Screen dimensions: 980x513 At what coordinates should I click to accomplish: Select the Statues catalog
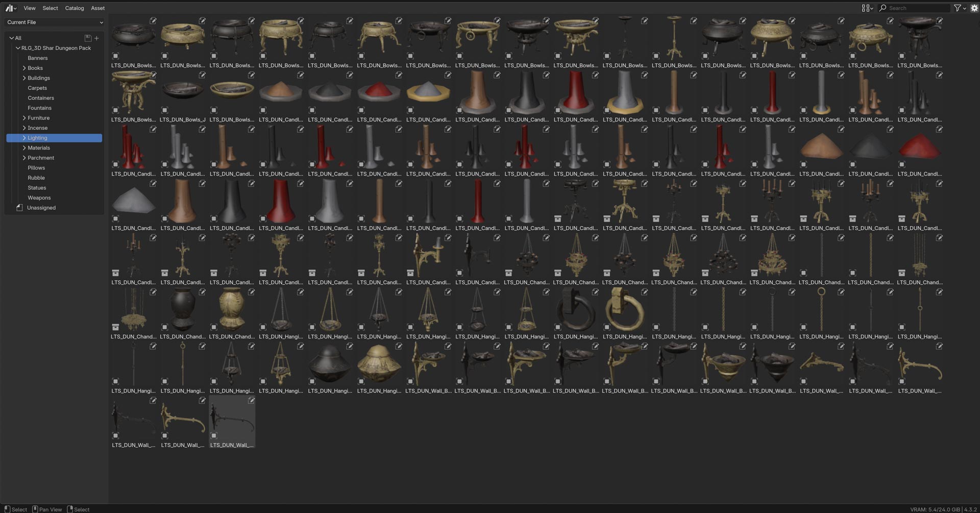point(55,188)
